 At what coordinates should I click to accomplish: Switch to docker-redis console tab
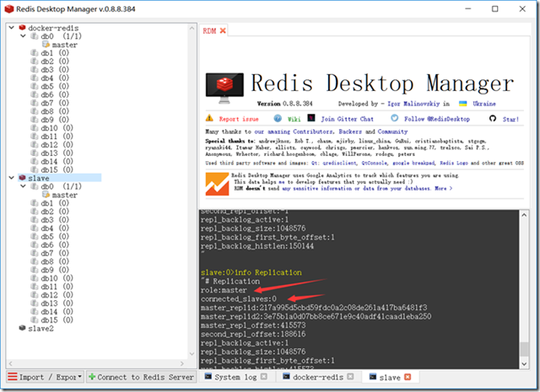pyautogui.click(x=318, y=377)
